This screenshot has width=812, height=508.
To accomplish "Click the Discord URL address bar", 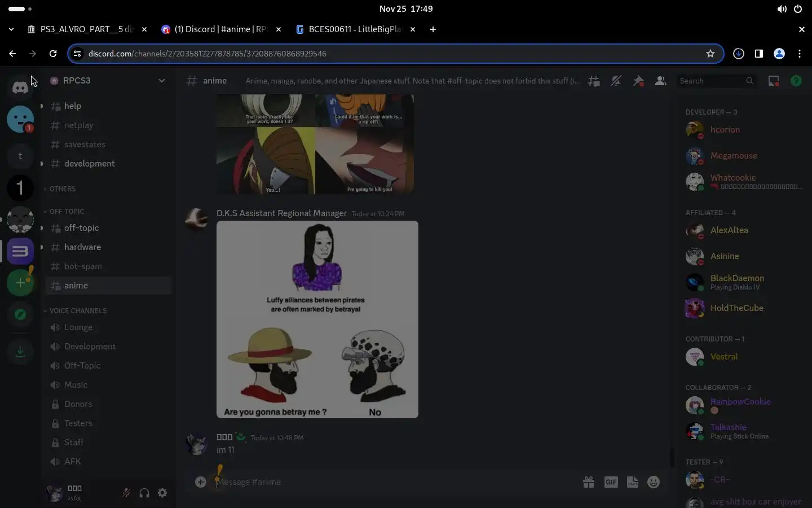I will point(395,54).
